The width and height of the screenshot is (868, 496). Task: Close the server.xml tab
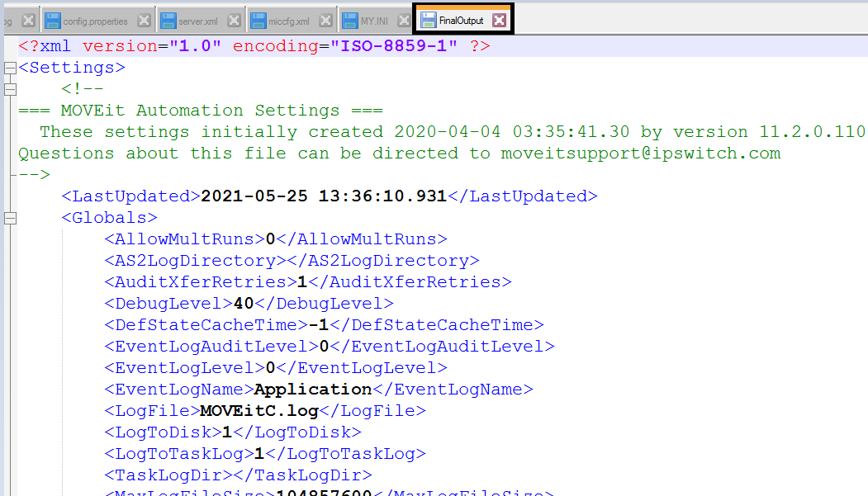click(x=235, y=20)
